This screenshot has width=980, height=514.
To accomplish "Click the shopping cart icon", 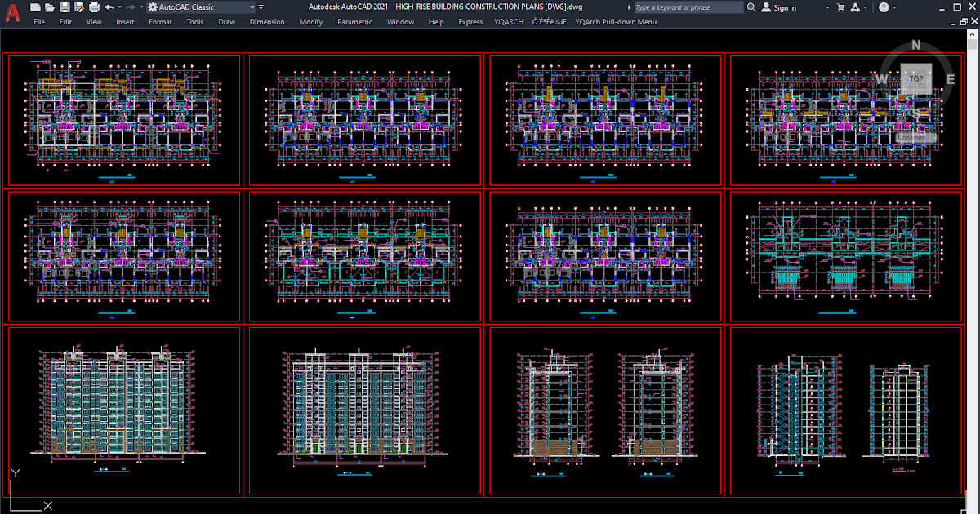I will 841,7.
